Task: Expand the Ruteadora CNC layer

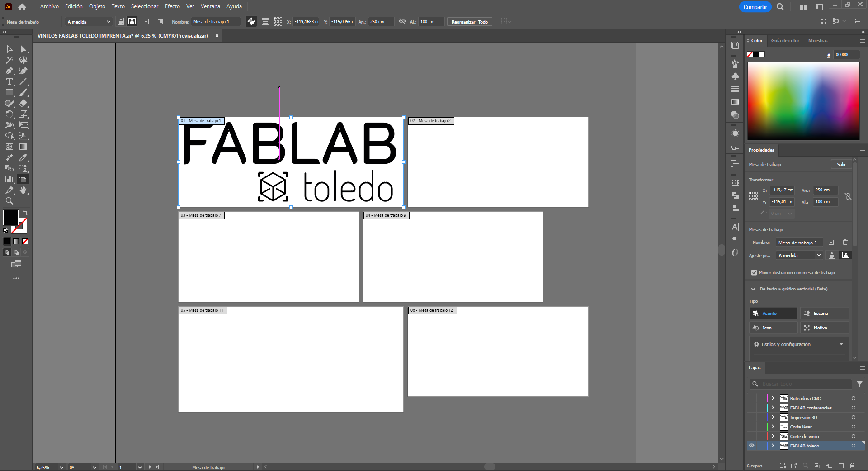Action: point(773,398)
